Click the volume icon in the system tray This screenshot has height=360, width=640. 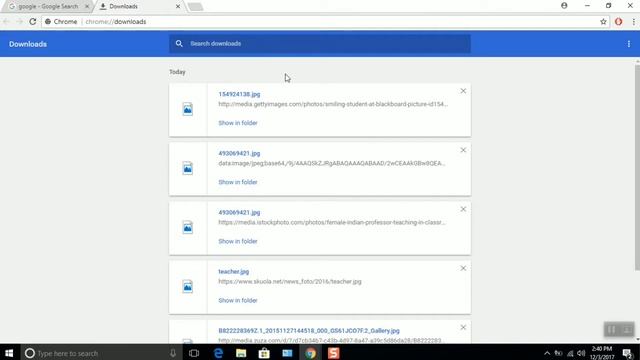581,353
